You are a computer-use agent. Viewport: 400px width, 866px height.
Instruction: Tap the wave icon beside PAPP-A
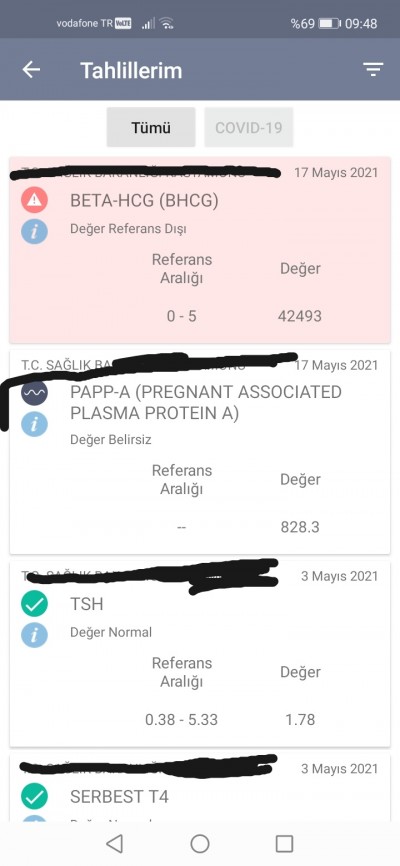pyautogui.click(x=34, y=393)
